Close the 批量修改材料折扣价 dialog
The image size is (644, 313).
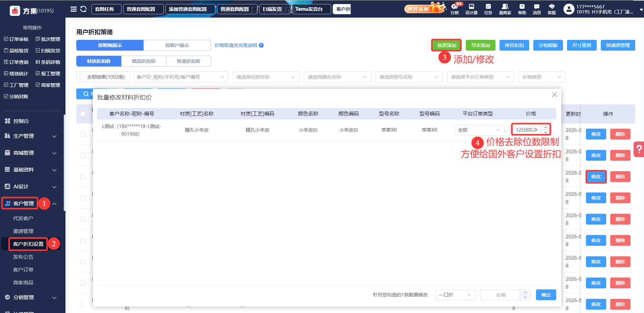coord(554,95)
